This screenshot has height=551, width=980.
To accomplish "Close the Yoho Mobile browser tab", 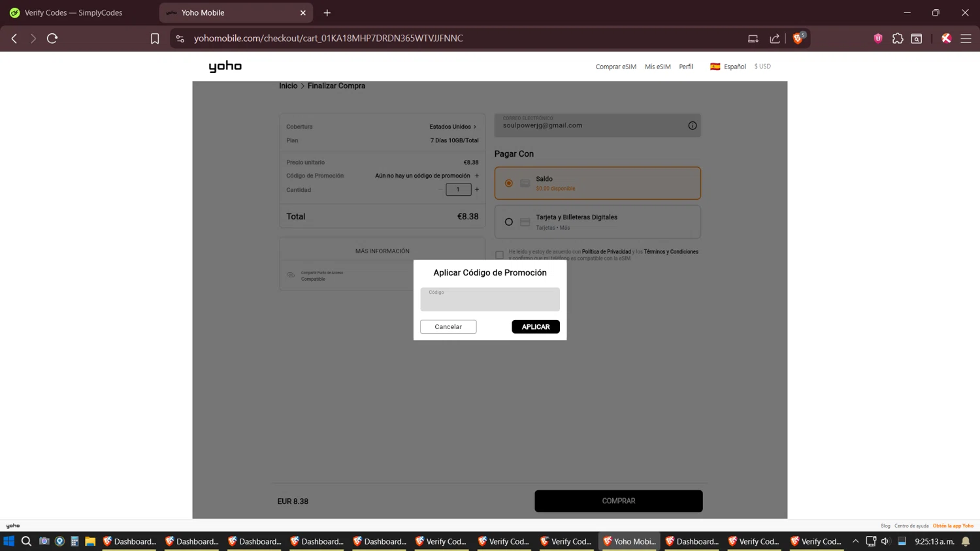I will point(302,12).
